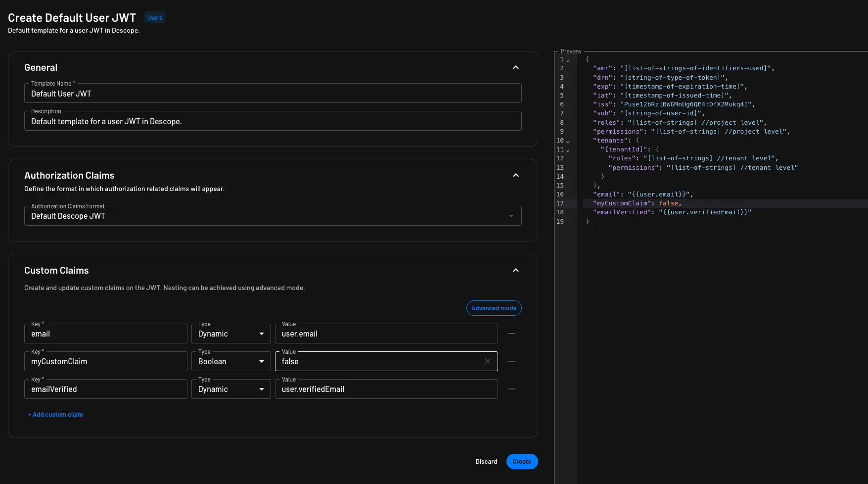Select the "iss" line in preview
The width and height of the screenshot is (868, 484).
674,104
